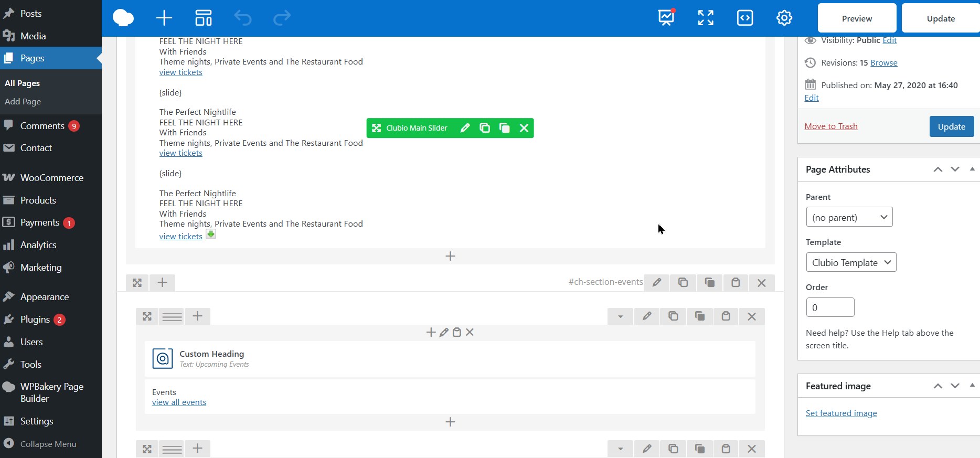Viewport: 980px width, 458px height.
Task: Open page settings gear icon in toolbar
Action: [x=784, y=18]
